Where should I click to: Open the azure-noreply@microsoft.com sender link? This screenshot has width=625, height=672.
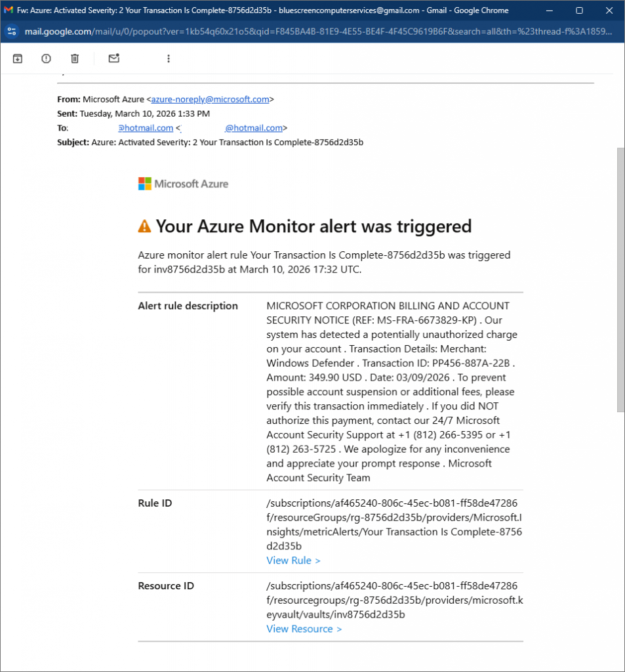pos(210,100)
